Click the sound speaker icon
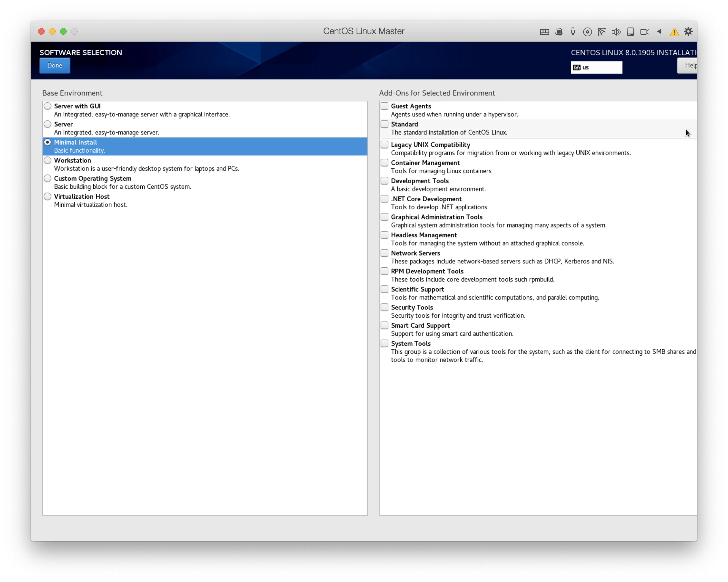Viewport: 728px width, 582px height. click(x=616, y=32)
